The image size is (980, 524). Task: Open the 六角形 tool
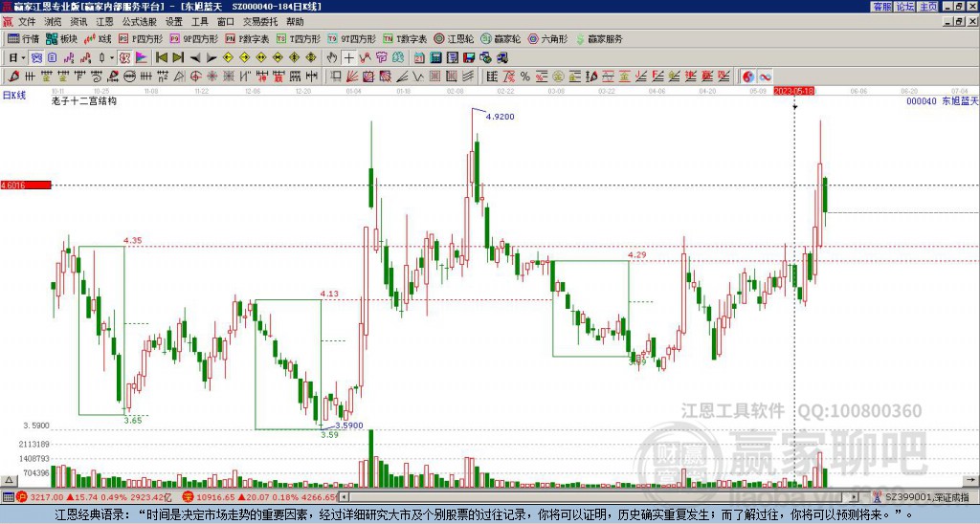tap(548, 38)
